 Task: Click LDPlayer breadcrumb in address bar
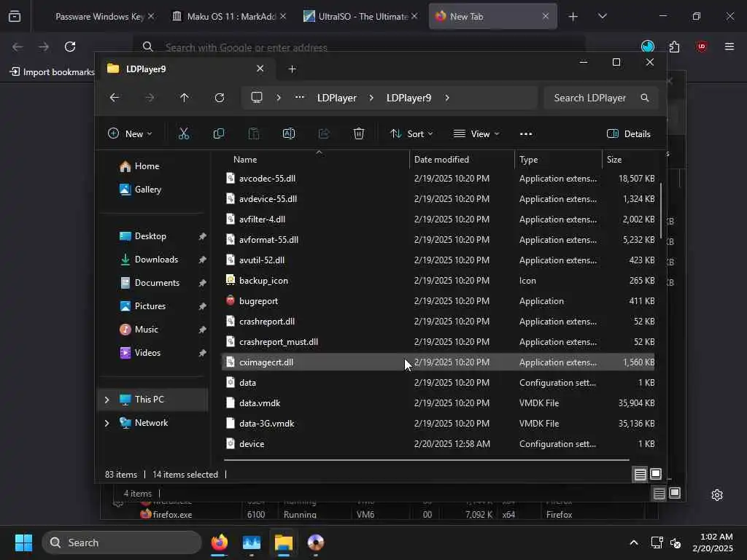[337, 98]
